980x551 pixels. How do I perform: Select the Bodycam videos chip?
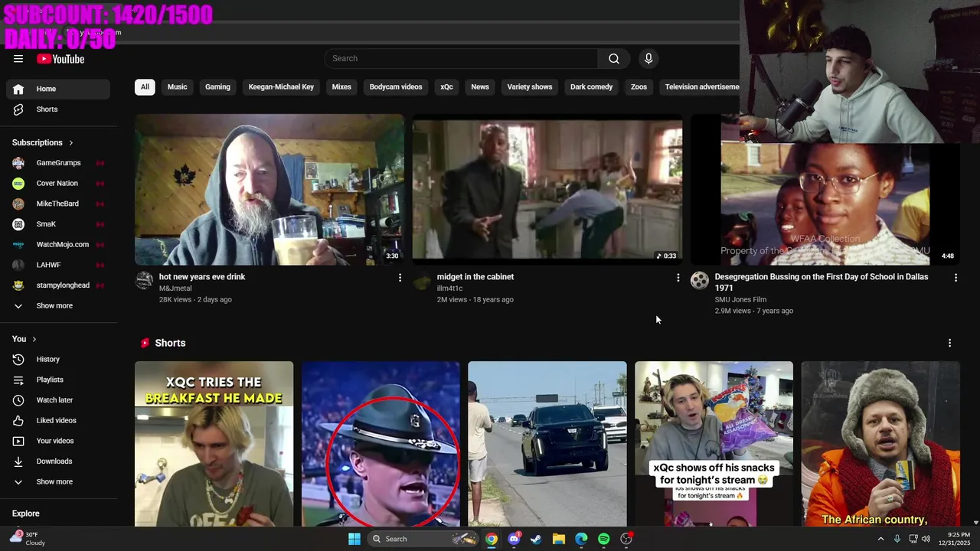point(396,86)
